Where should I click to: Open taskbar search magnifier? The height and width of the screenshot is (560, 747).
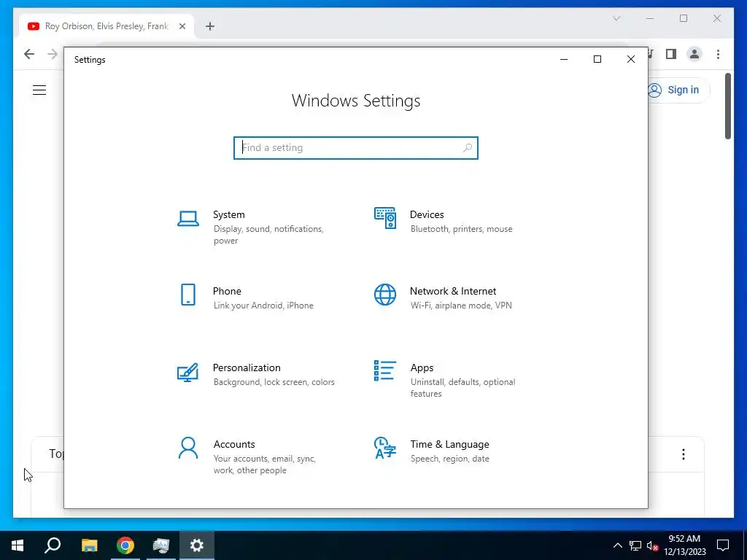click(53, 545)
